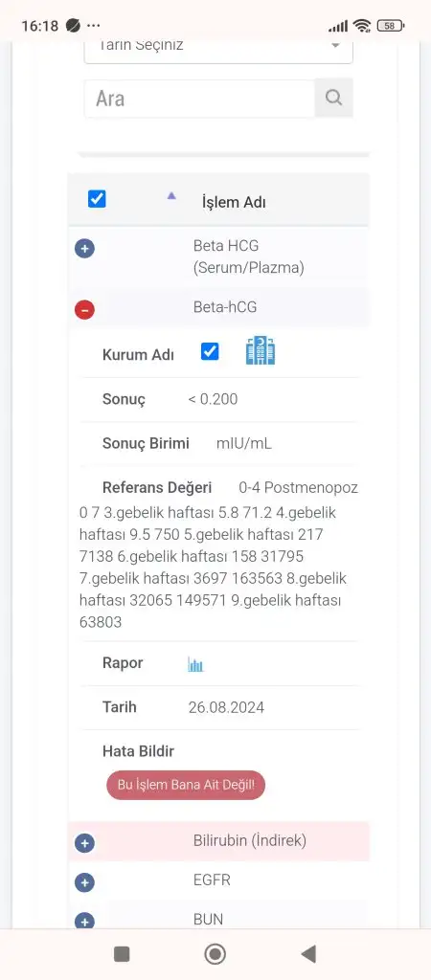Expand the Beta HCG (Serum/Plazma) row

coord(84,249)
